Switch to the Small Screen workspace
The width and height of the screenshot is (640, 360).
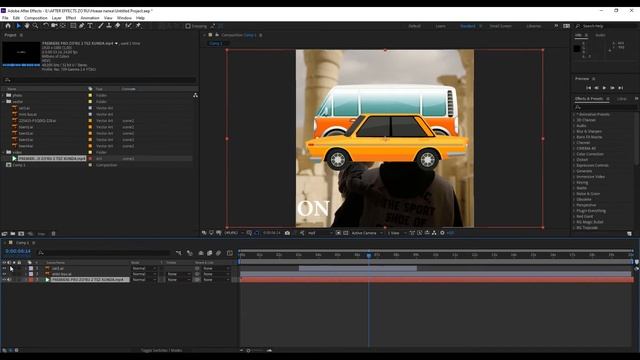(x=500, y=26)
